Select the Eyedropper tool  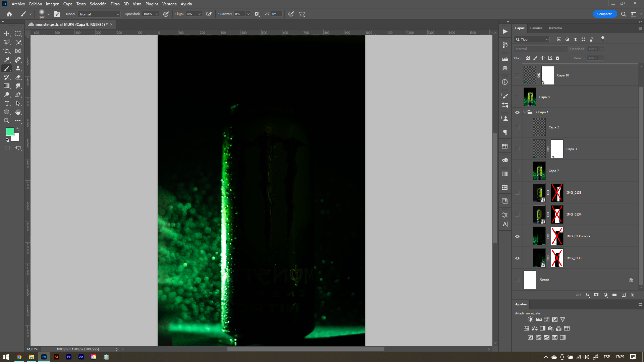(x=7, y=60)
